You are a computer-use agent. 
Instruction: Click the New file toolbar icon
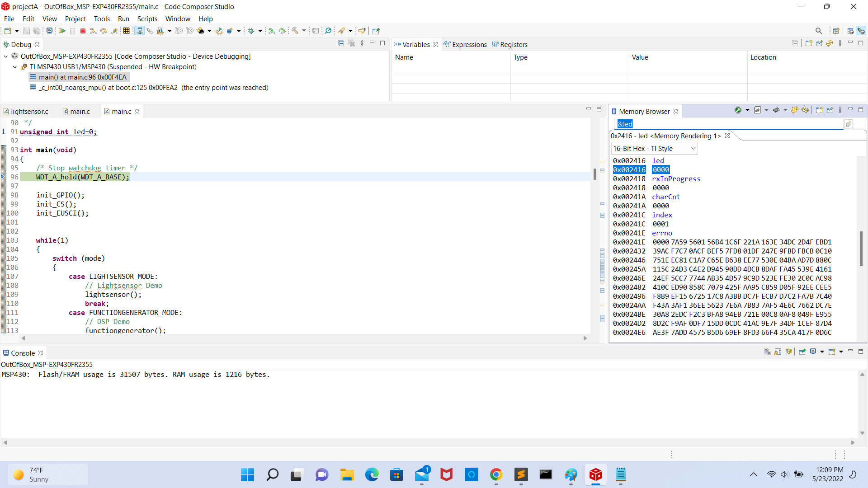(8, 31)
